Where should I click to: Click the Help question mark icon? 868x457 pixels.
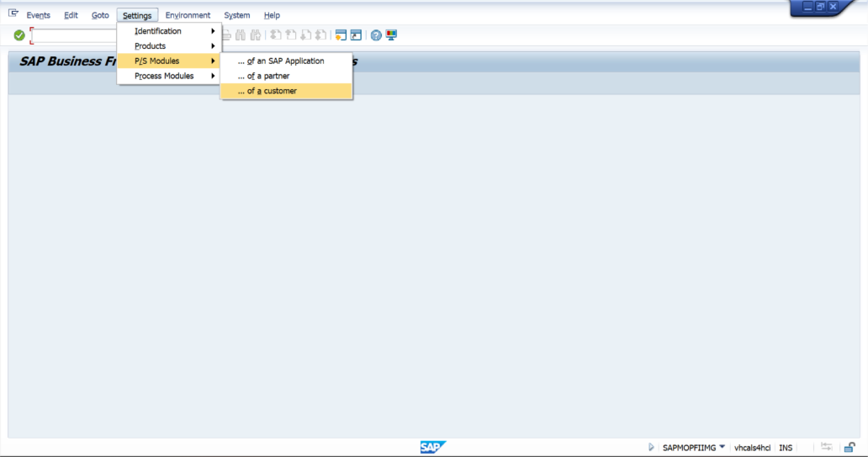376,35
